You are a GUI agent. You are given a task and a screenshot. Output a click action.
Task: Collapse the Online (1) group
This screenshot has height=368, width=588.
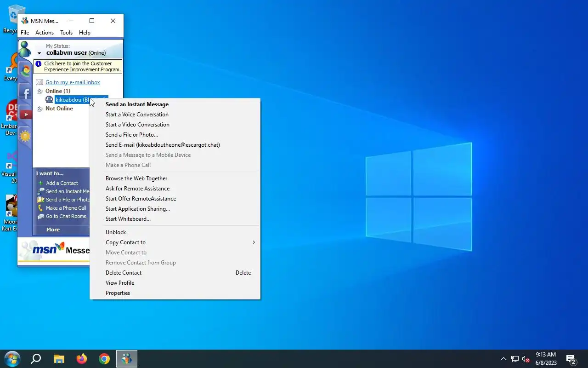40,91
